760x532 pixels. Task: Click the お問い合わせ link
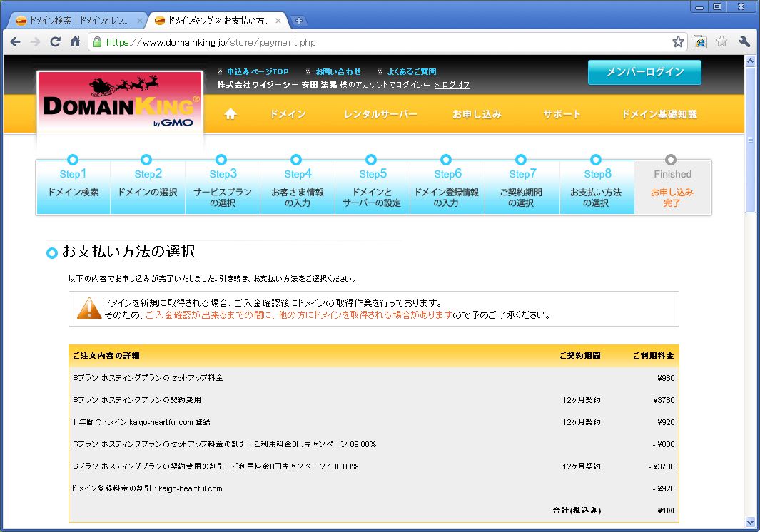(x=338, y=71)
